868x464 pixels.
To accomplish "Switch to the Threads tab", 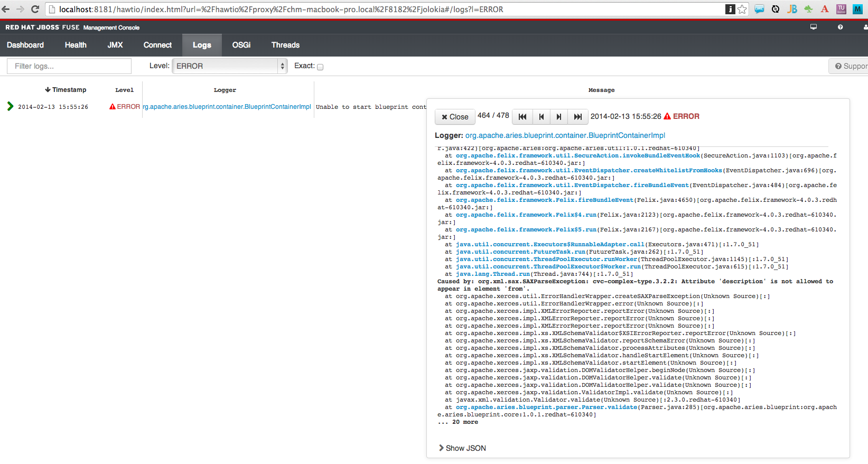I will tap(285, 45).
